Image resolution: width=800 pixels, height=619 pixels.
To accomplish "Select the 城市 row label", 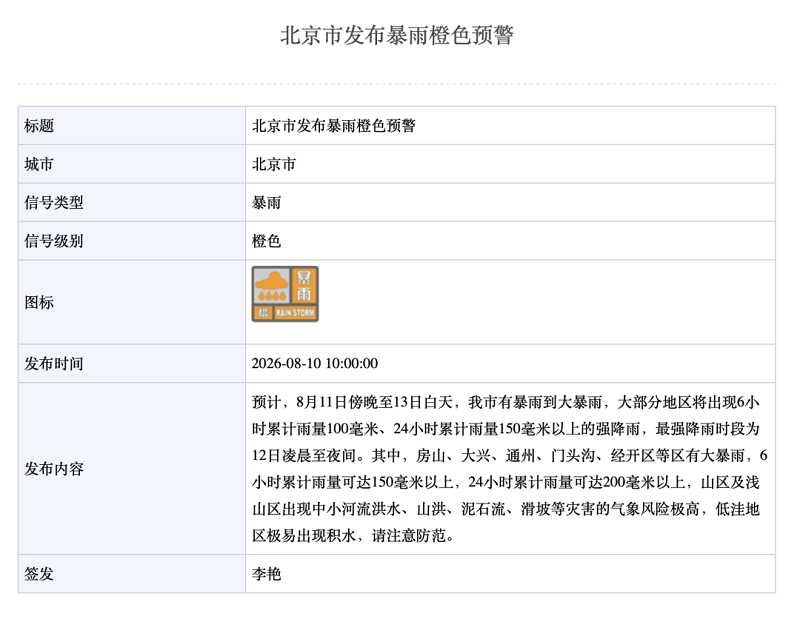I will pyautogui.click(x=39, y=164).
